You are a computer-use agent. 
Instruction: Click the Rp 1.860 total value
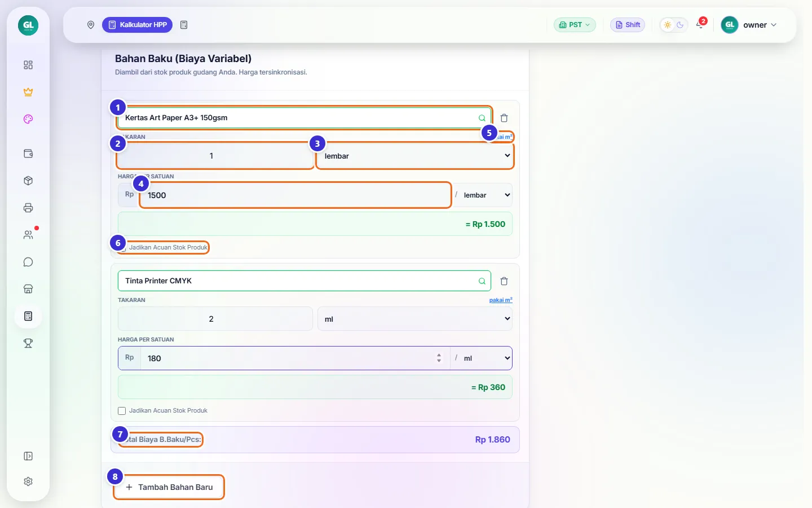point(492,440)
